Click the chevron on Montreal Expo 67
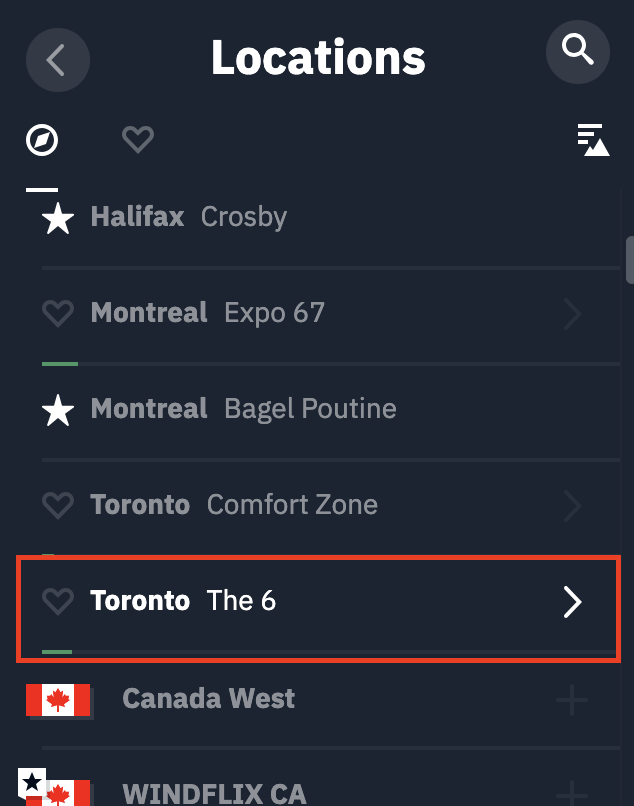The height and width of the screenshot is (806, 634). click(x=572, y=314)
